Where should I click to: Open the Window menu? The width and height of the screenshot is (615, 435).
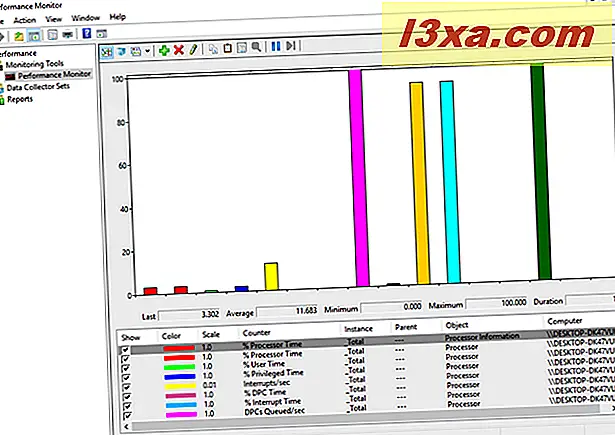pos(85,18)
